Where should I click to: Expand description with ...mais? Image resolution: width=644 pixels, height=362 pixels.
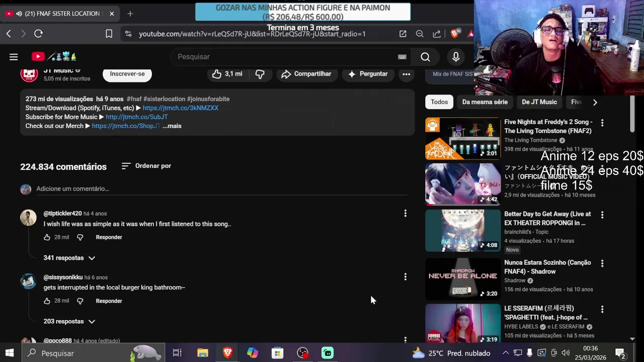(172, 126)
